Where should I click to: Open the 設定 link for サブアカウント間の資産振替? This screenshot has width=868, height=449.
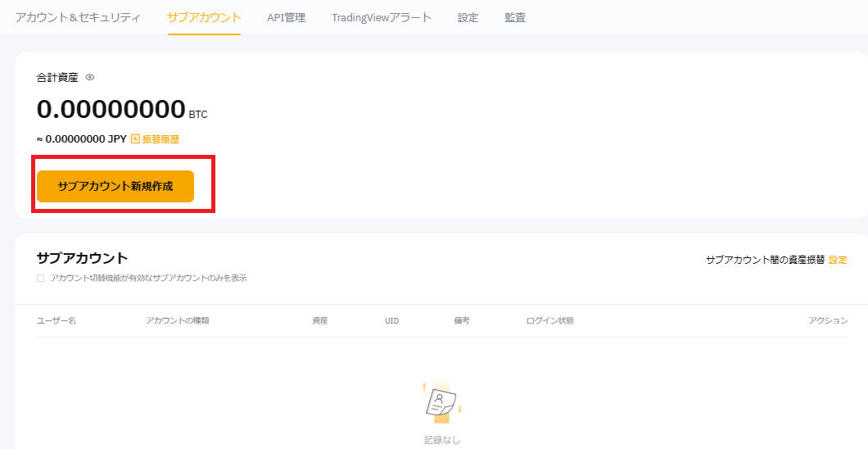[x=838, y=260]
